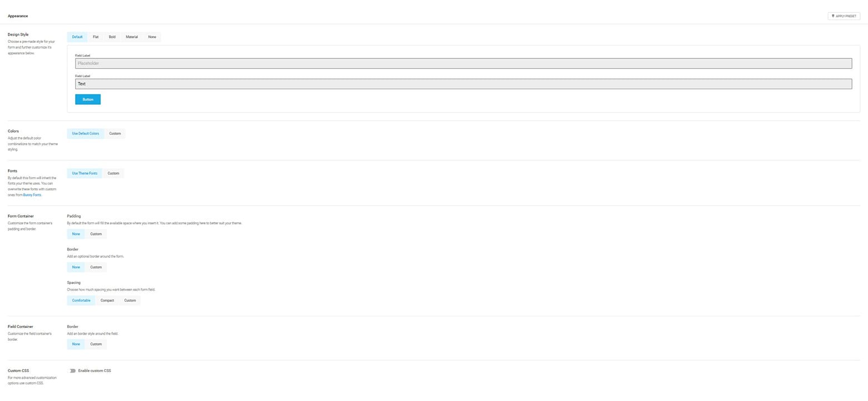868x401 pixels.
Task: Select the Flat design style
Action: tap(95, 37)
